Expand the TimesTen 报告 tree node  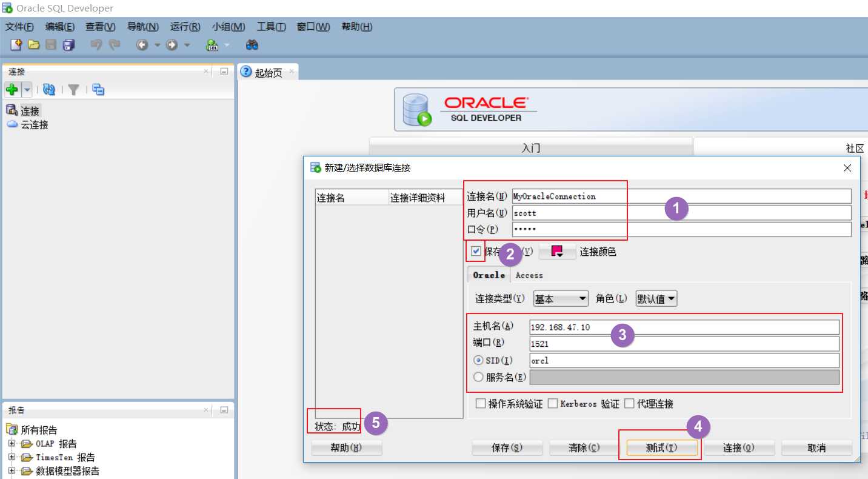pos(12,457)
